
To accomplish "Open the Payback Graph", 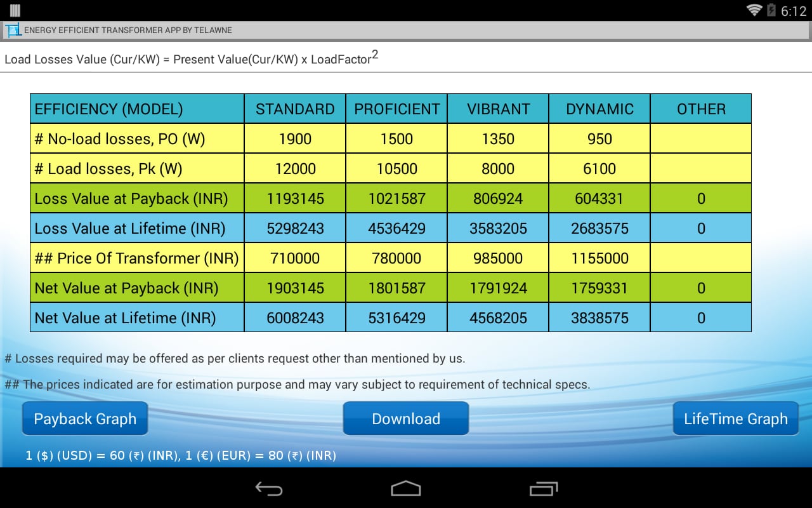I will tap(85, 418).
